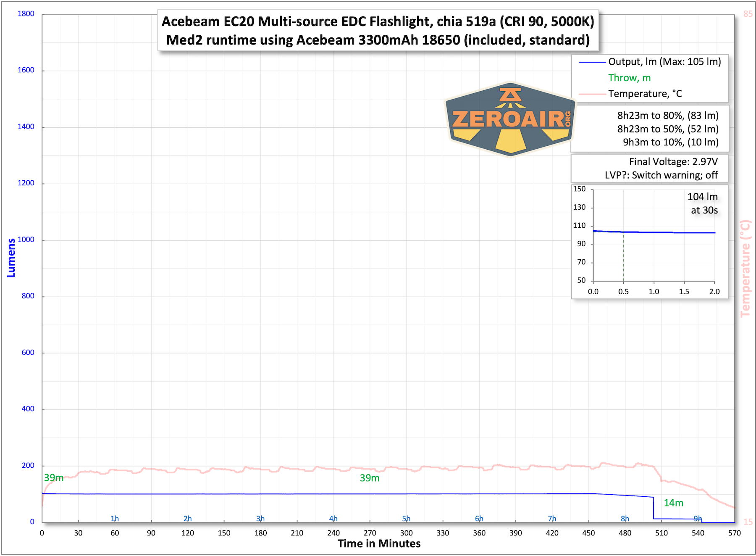Screen dimensions: 756x556
Task: Click the 'Time in Minutes' axis title
Action: click(379, 544)
